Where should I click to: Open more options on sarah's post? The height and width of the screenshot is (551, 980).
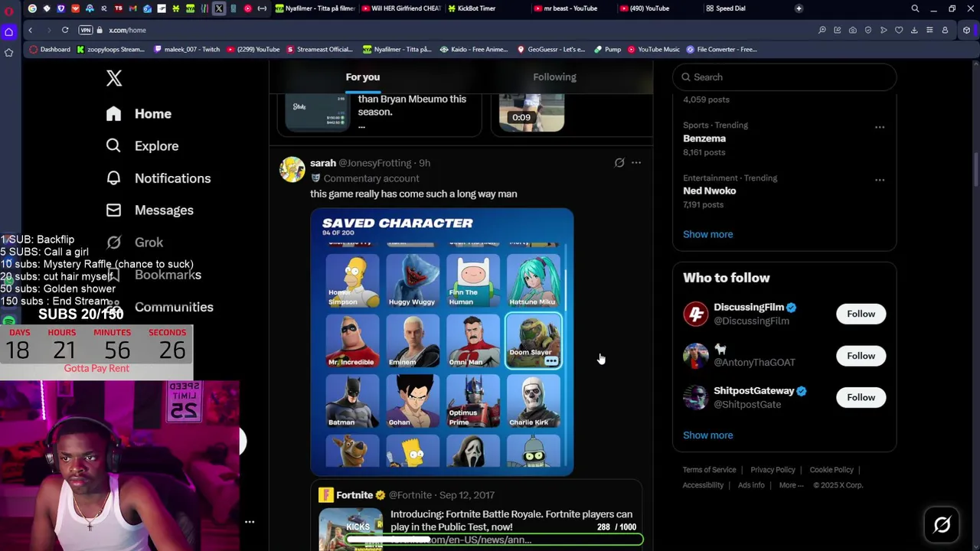[636, 163]
